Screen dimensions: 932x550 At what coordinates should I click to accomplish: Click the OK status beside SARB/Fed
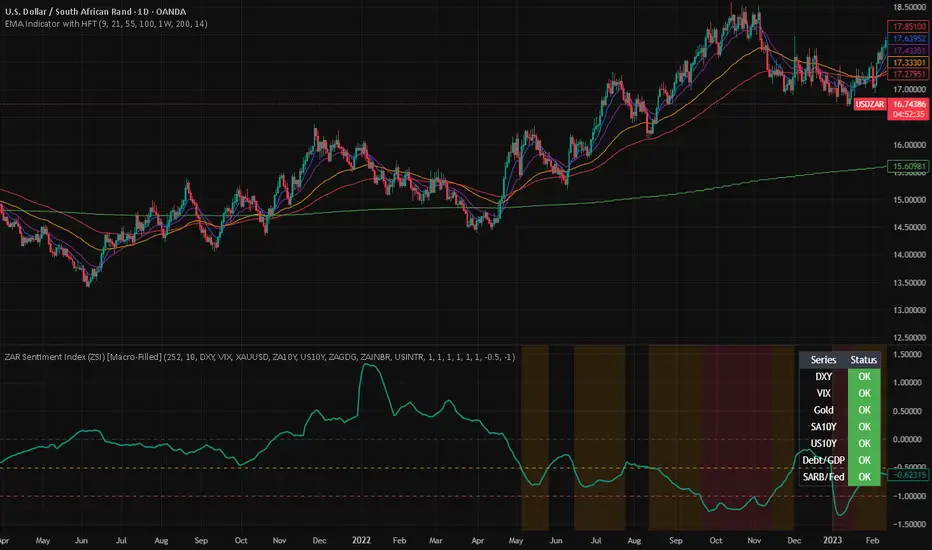(x=863, y=476)
